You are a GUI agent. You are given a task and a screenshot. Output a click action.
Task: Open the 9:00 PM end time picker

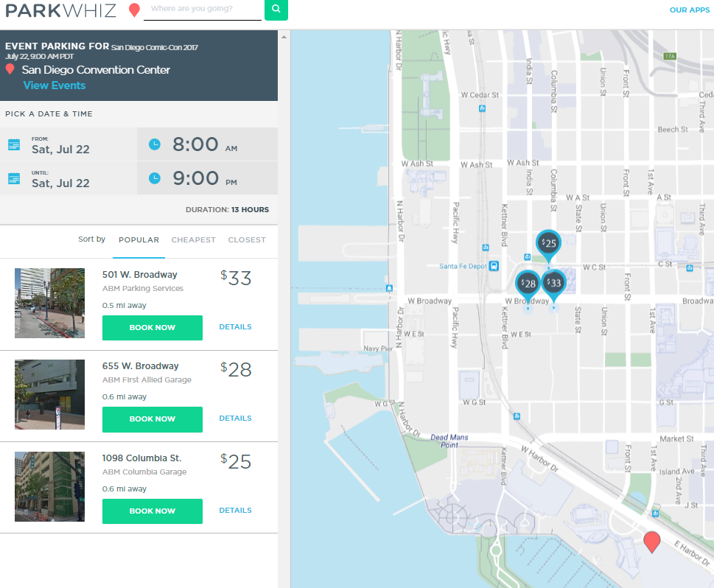pos(208,178)
